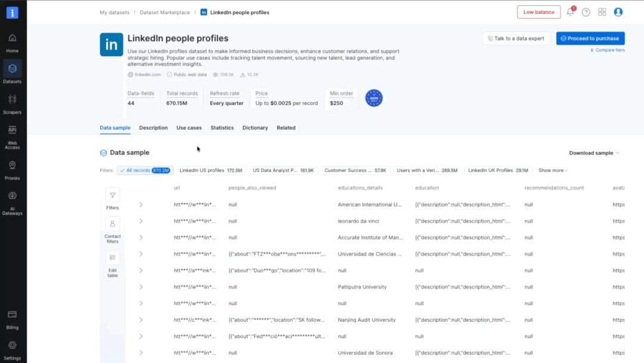Screen dimensions: 644x363
Task: Open the apps grid icon
Action: [602, 13]
